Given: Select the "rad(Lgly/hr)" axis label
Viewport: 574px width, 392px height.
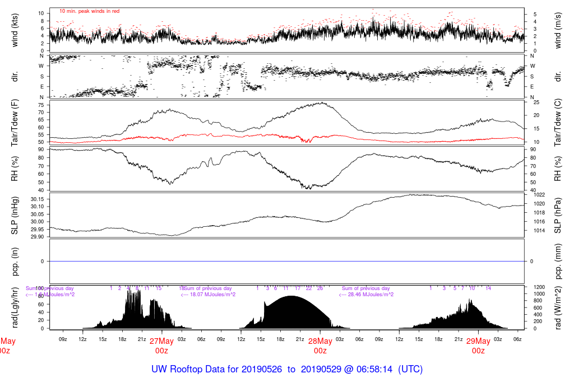Looking at the screenshot, I should [x=15, y=307].
